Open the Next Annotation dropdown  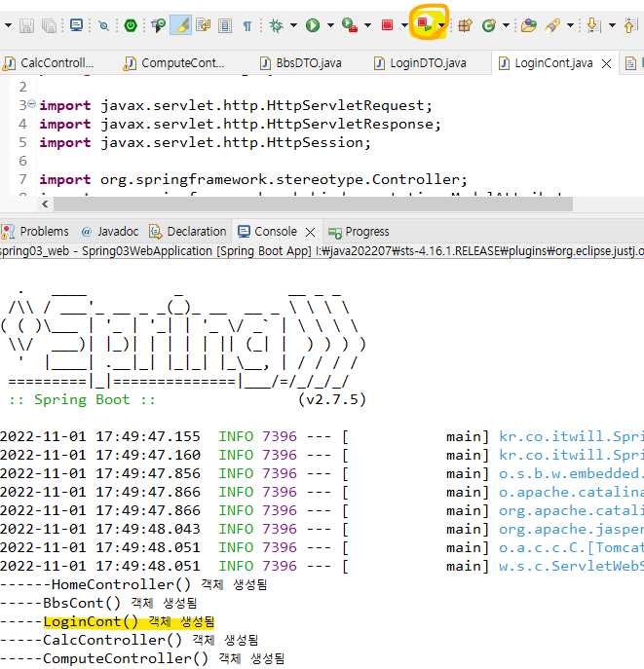(612, 25)
